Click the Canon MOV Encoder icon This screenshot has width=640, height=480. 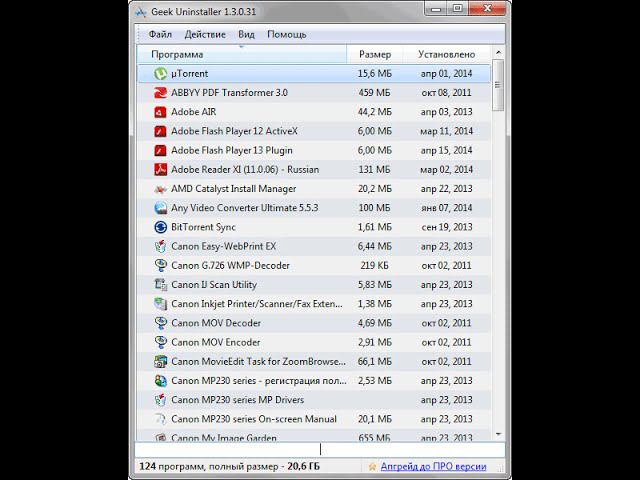pos(160,342)
